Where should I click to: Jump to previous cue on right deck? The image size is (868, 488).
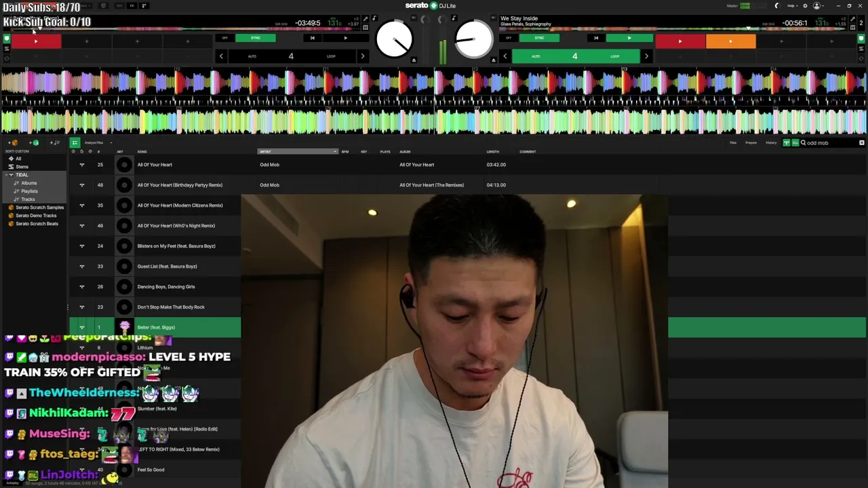pos(596,38)
